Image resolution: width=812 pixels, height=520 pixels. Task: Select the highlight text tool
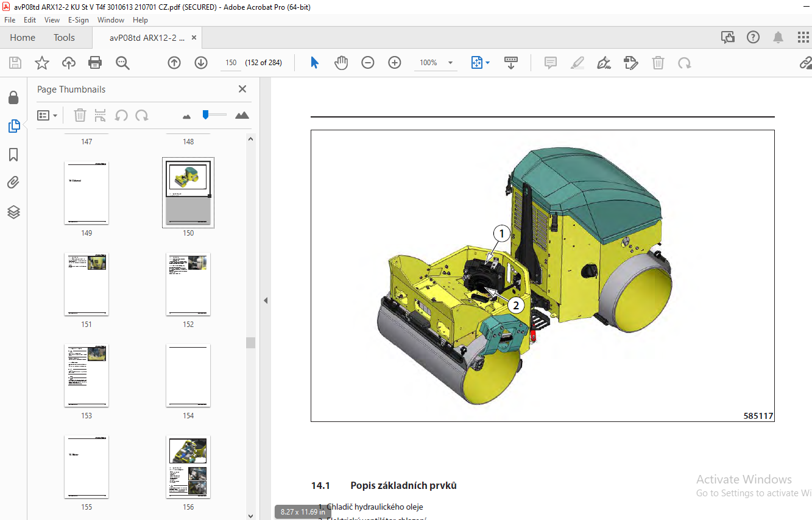[x=577, y=63]
